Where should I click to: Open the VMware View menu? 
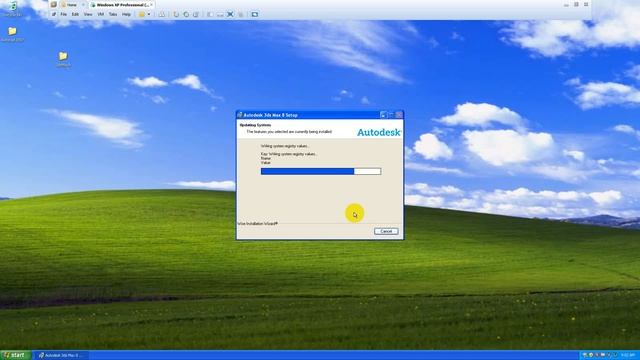click(x=88, y=14)
